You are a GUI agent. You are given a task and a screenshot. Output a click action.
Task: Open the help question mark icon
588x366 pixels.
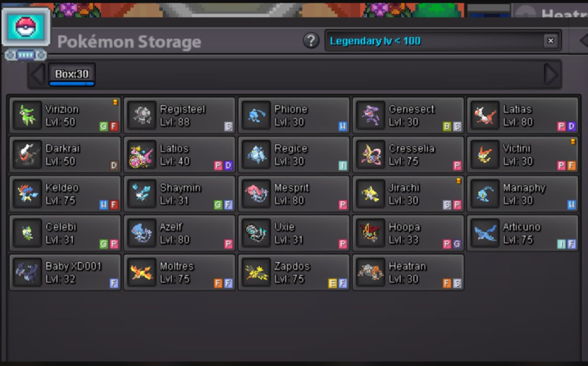pyautogui.click(x=311, y=40)
